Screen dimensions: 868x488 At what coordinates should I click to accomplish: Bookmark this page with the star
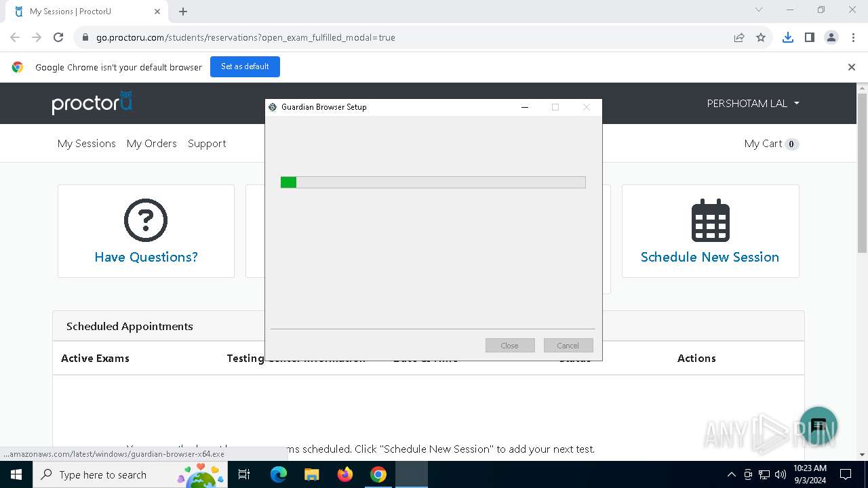[761, 37]
